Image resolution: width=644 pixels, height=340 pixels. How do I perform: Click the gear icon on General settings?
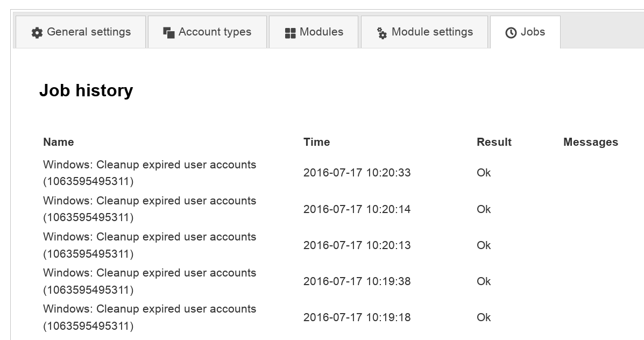pos(37,33)
